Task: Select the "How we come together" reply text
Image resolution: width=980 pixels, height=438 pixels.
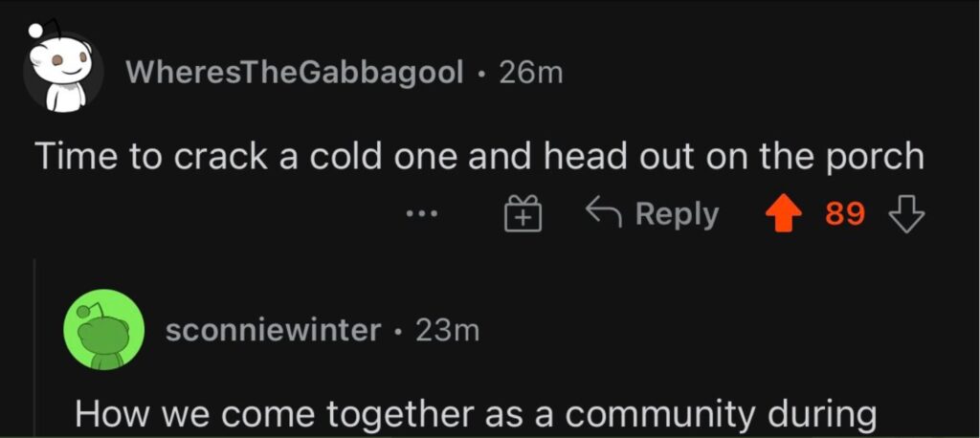Action: pyautogui.click(x=477, y=415)
